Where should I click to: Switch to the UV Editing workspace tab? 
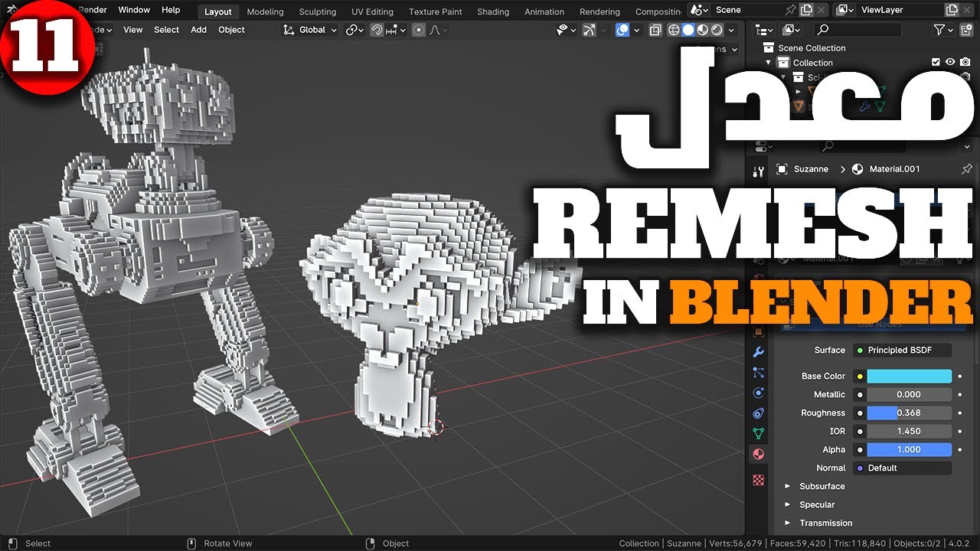(372, 11)
